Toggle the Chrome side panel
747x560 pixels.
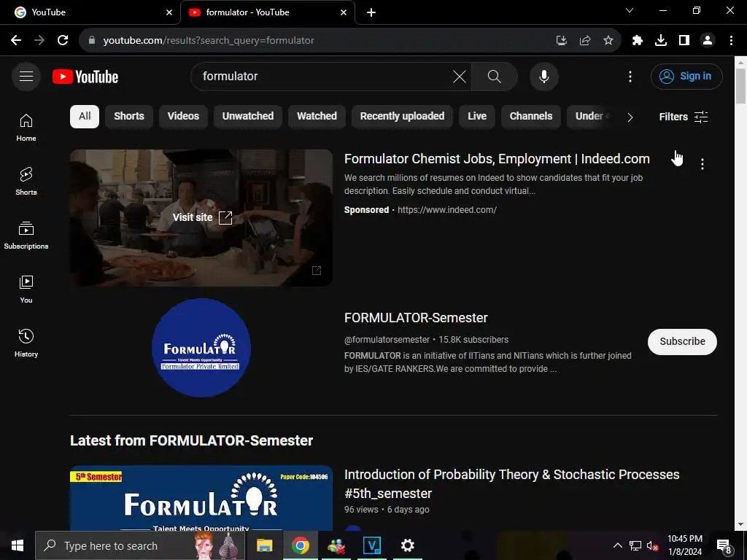click(x=684, y=40)
